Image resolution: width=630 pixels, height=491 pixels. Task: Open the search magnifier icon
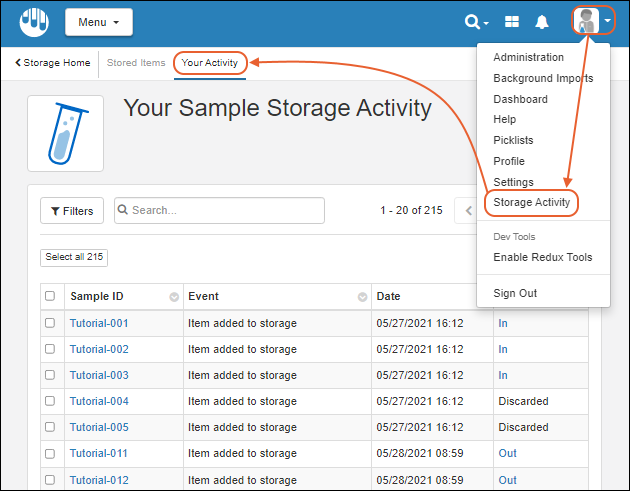[x=473, y=21]
